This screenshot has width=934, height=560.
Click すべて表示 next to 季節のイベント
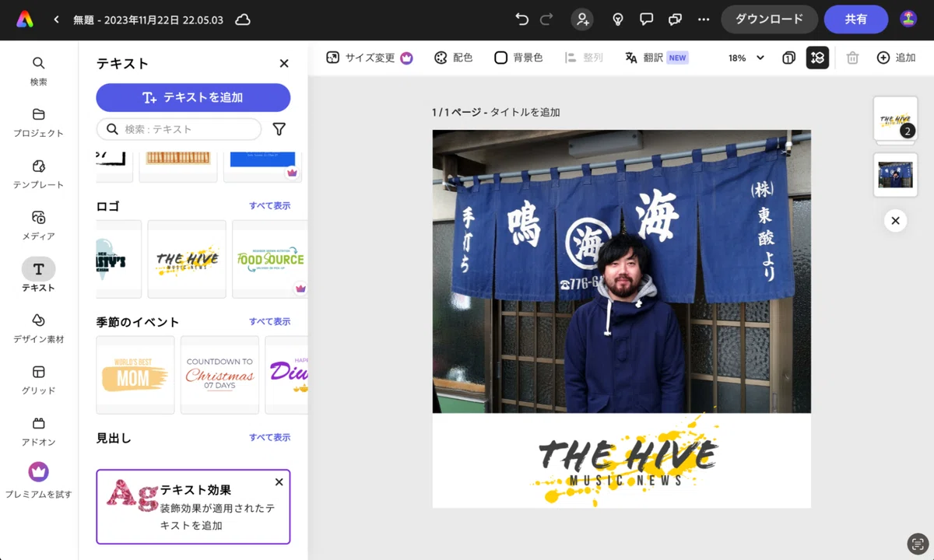click(269, 321)
